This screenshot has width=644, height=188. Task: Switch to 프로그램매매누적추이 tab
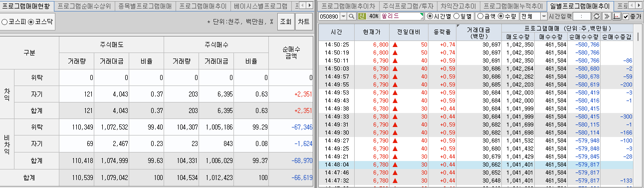pos(513,6)
